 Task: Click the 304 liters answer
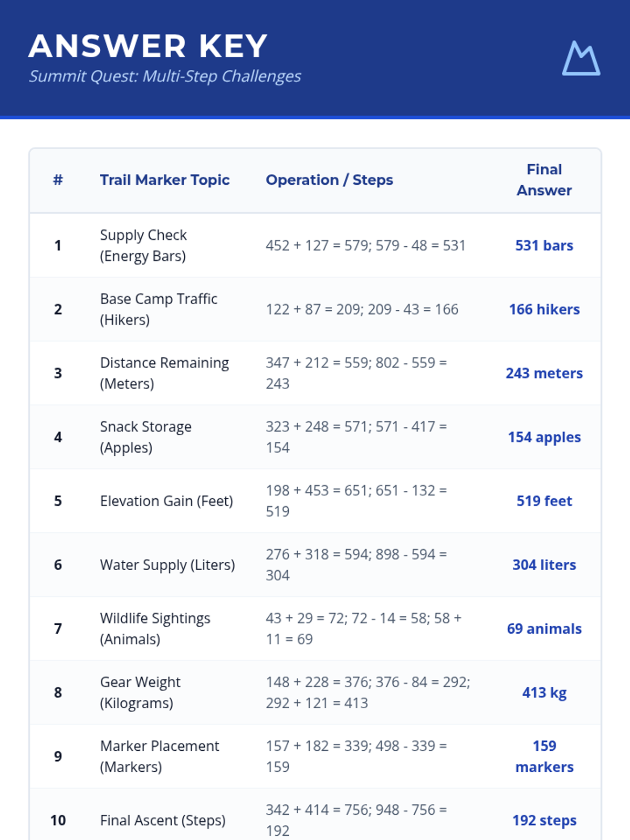coord(544,565)
